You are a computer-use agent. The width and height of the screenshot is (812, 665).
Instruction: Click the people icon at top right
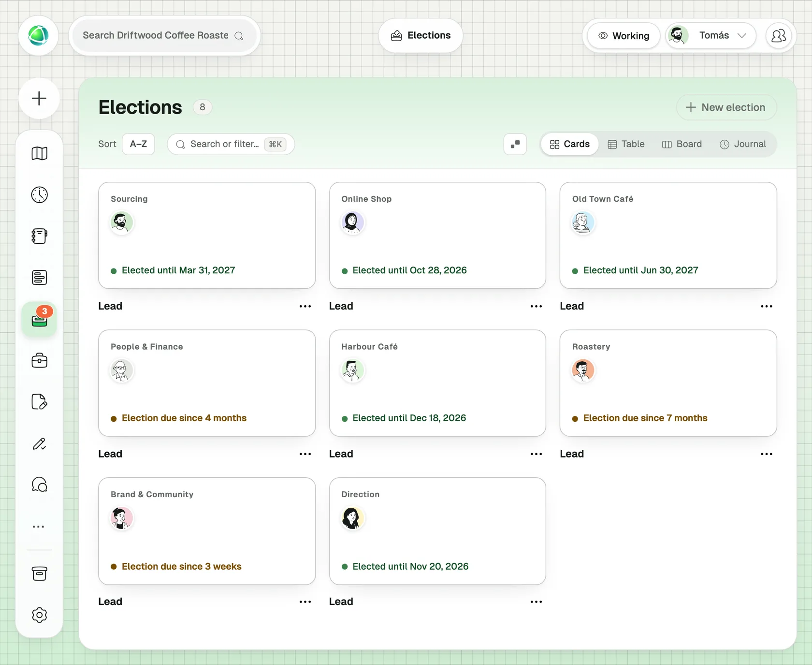click(x=779, y=36)
